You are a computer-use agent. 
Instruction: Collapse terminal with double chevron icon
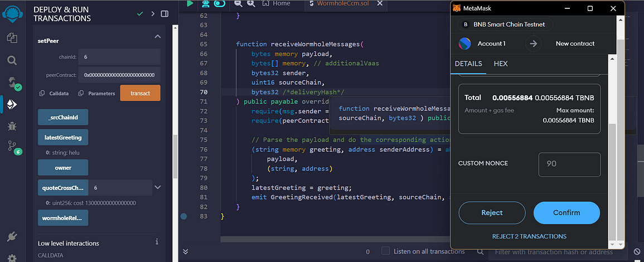tap(186, 251)
